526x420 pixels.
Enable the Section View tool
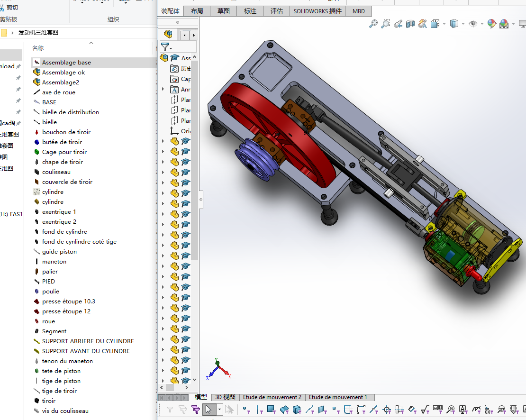(410, 23)
